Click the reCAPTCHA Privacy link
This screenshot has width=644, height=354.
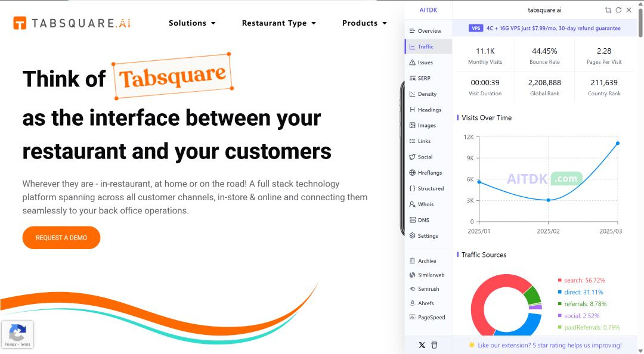(x=11, y=344)
